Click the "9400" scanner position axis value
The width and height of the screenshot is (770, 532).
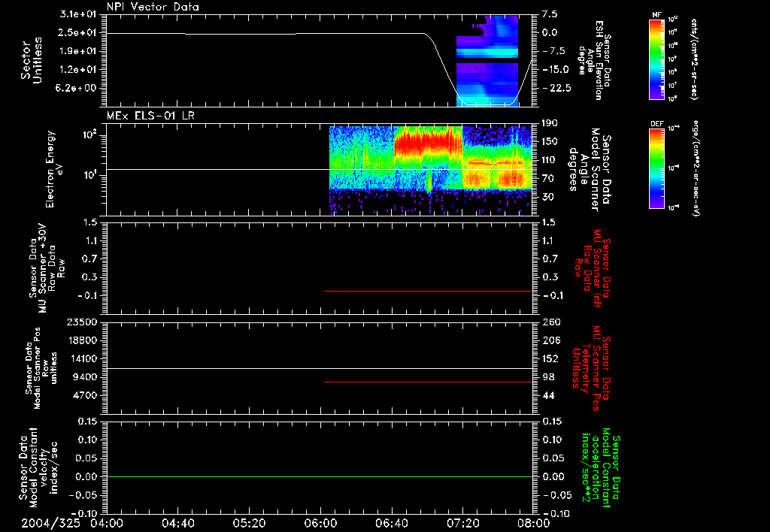coord(84,377)
